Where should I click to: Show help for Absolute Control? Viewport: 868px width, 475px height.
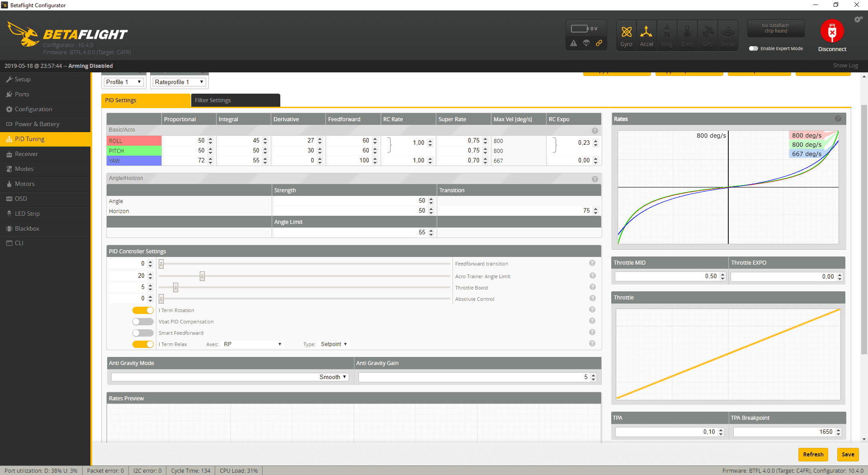[592, 299]
